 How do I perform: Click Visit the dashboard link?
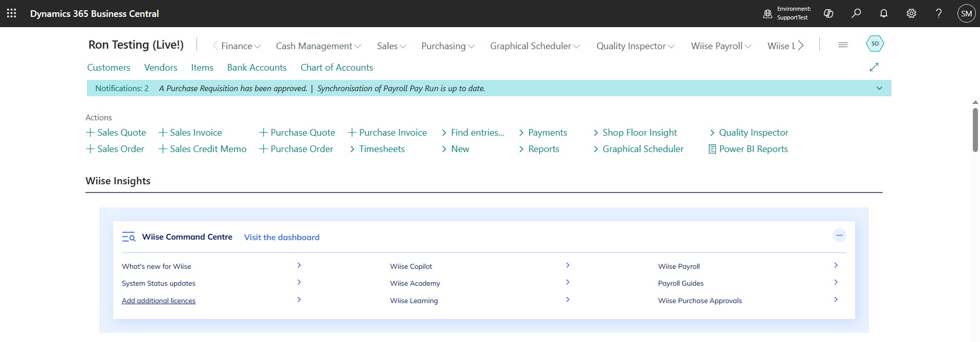[x=281, y=238]
